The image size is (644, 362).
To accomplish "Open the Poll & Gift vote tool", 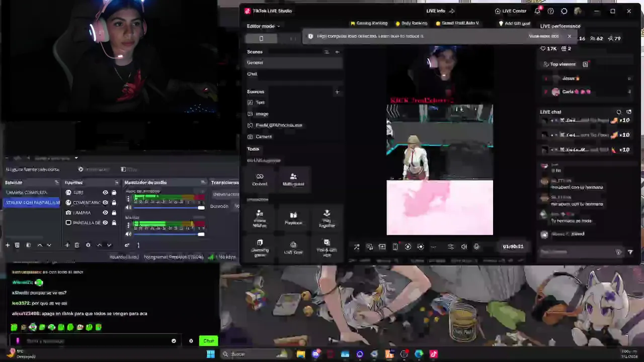I will coord(327,248).
